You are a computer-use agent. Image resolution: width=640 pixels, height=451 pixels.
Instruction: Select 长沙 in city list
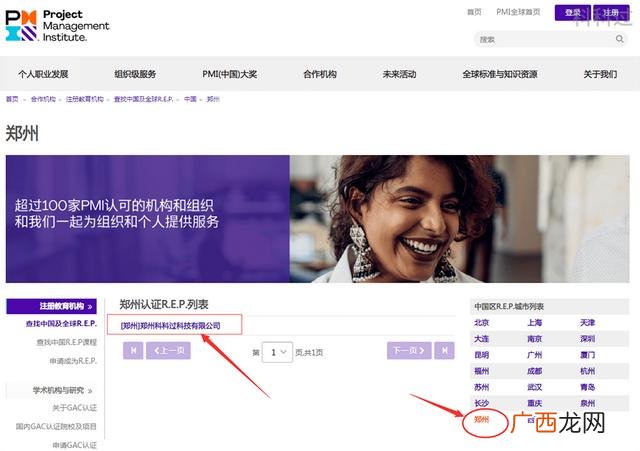[x=482, y=403]
